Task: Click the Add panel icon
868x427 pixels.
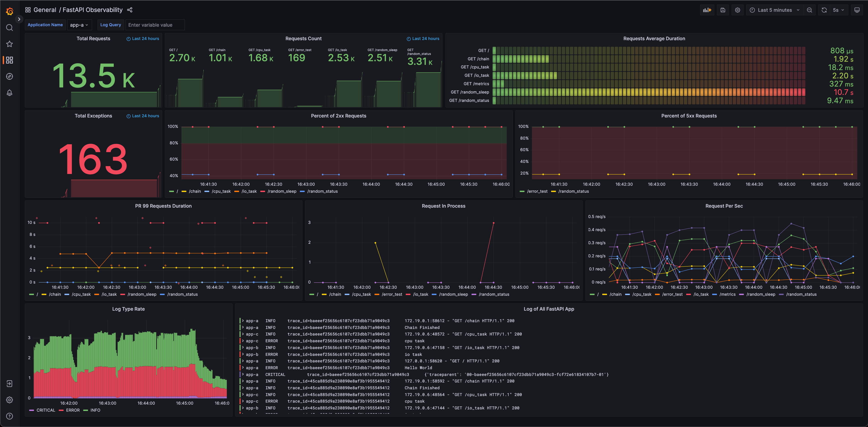Action: (x=707, y=10)
